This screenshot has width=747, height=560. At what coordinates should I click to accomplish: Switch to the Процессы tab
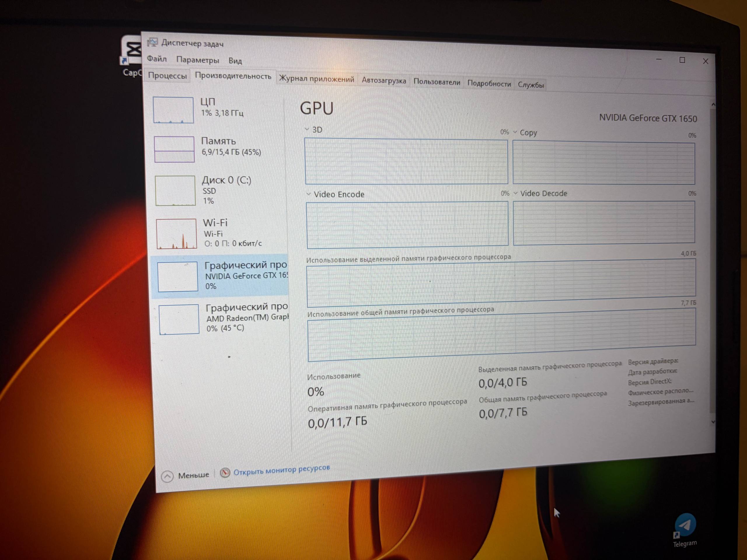[167, 76]
